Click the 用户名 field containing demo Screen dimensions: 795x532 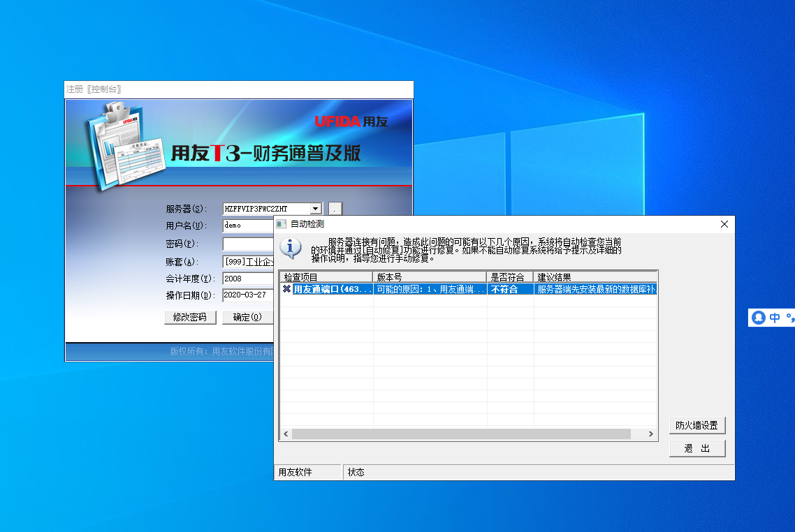pos(249,226)
